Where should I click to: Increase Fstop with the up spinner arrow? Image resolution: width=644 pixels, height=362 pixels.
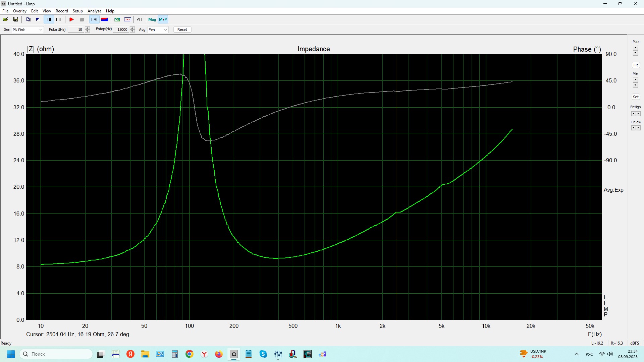(x=132, y=28)
